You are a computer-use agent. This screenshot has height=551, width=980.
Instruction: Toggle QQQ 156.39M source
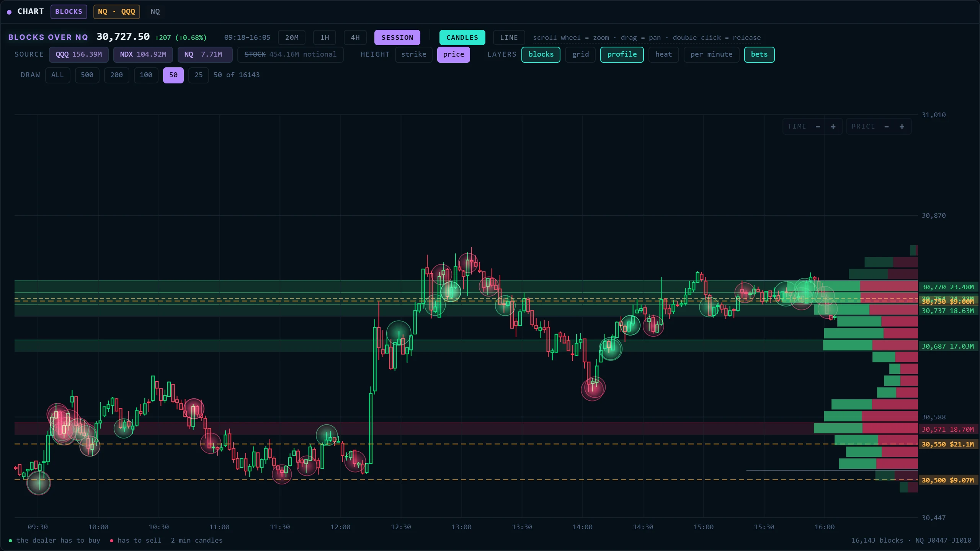(x=79, y=54)
